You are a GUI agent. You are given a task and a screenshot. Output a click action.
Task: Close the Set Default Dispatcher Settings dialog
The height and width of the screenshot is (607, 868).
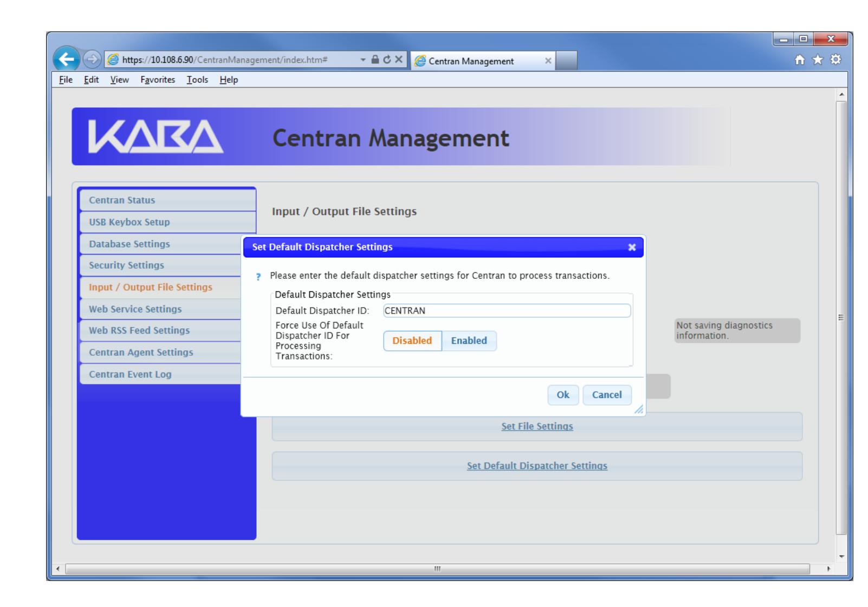(632, 247)
